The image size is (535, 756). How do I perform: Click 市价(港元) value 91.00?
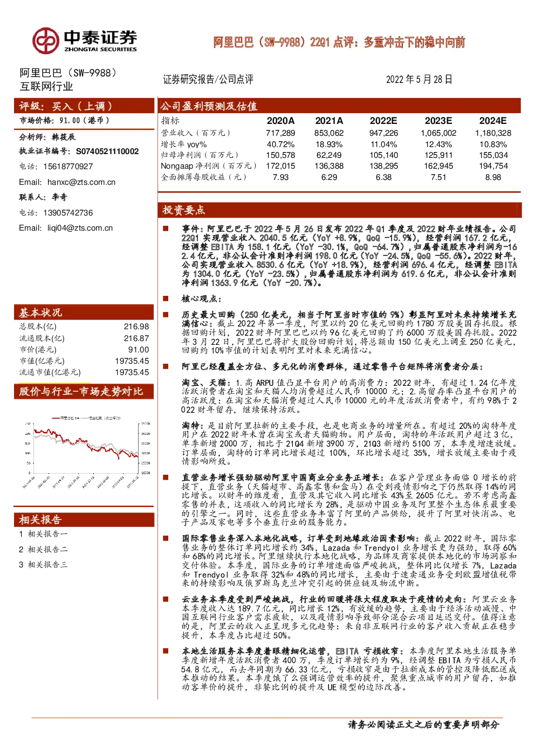click(x=139, y=350)
